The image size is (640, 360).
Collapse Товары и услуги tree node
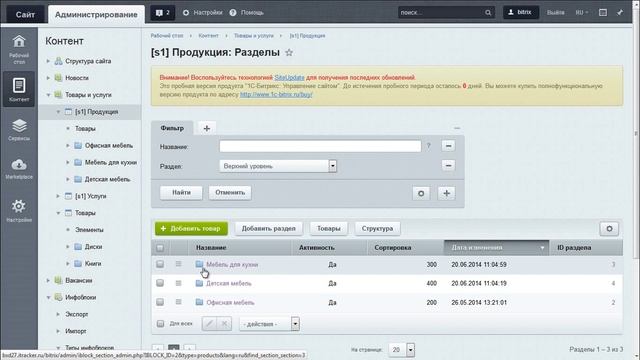pos(48,95)
